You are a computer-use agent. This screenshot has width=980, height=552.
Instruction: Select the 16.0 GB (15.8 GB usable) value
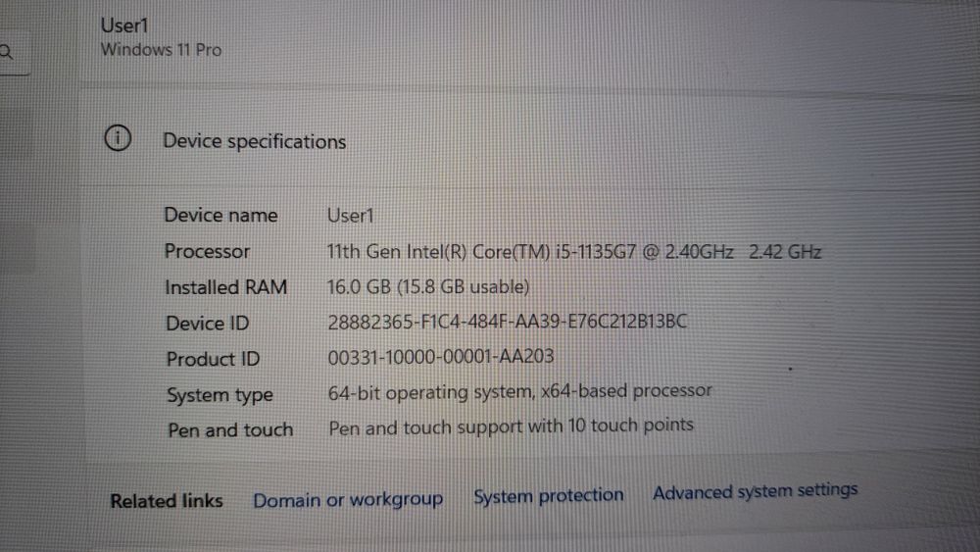point(428,287)
